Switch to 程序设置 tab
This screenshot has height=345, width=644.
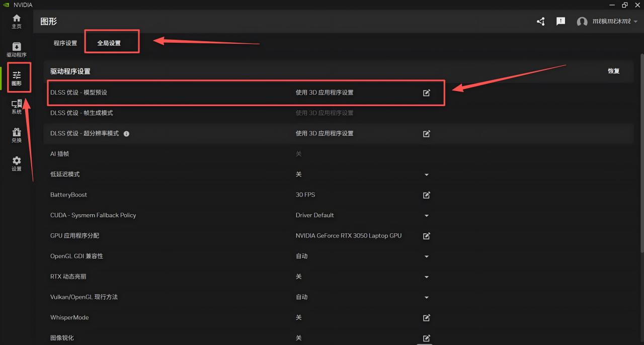pyautogui.click(x=65, y=43)
